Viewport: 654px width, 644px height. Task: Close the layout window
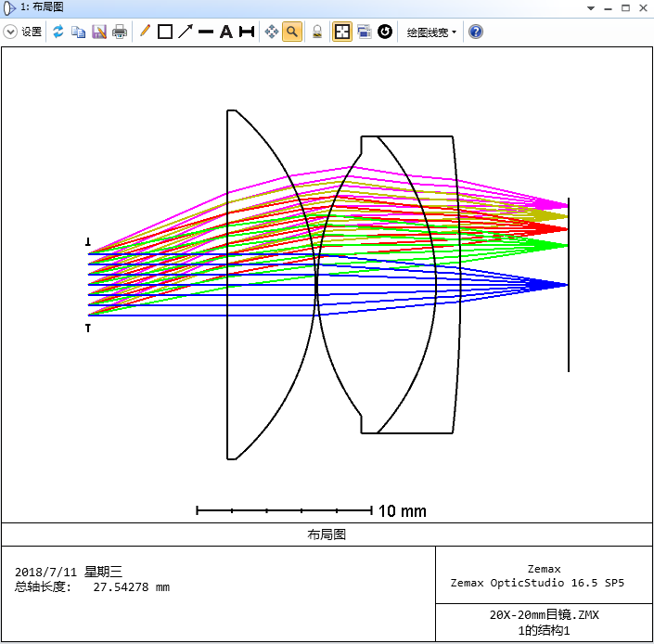[643, 8]
